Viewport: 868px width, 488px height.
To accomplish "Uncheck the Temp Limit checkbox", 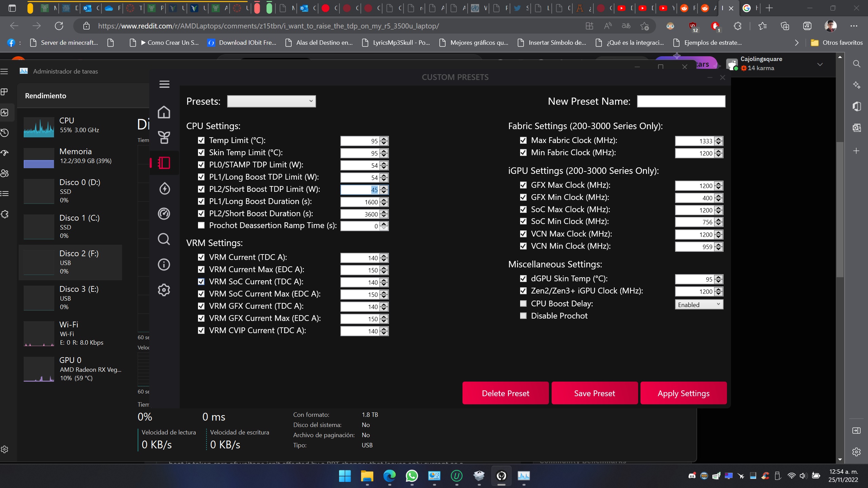I will coord(201,140).
